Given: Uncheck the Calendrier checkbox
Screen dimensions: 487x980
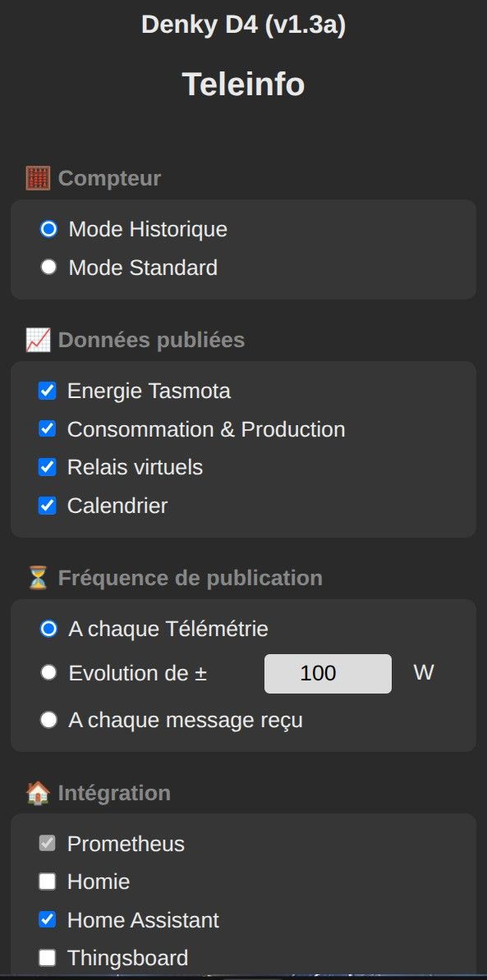Looking at the screenshot, I should [48, 506].
